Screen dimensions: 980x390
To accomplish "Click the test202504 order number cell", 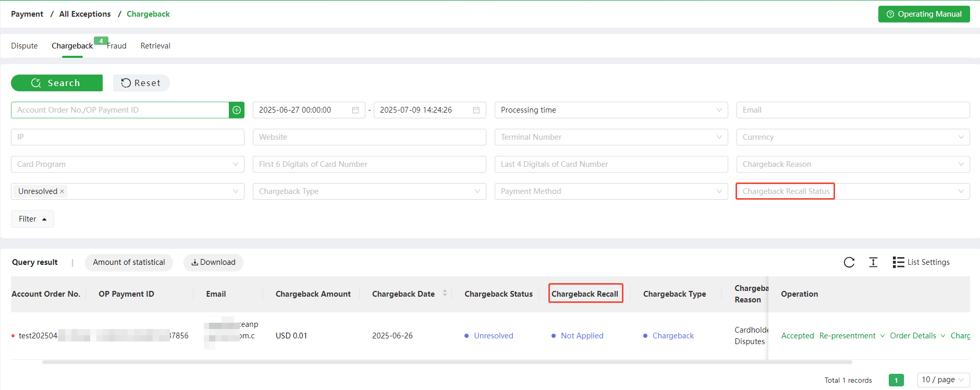I will pos(38,336).
